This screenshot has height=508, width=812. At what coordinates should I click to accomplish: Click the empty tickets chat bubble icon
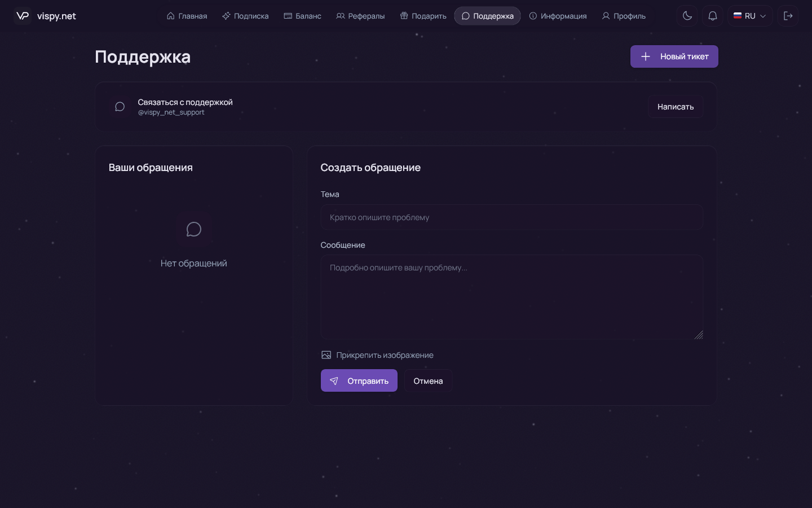point(194,229)
